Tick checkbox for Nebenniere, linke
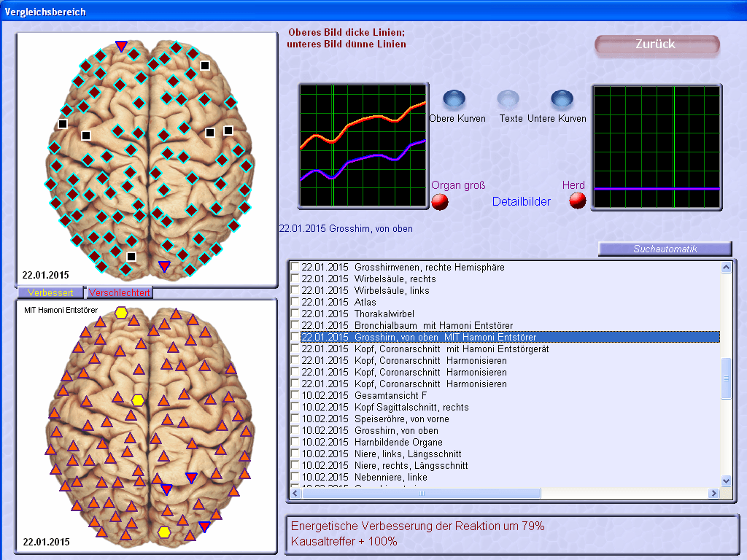 coord(295,477)
